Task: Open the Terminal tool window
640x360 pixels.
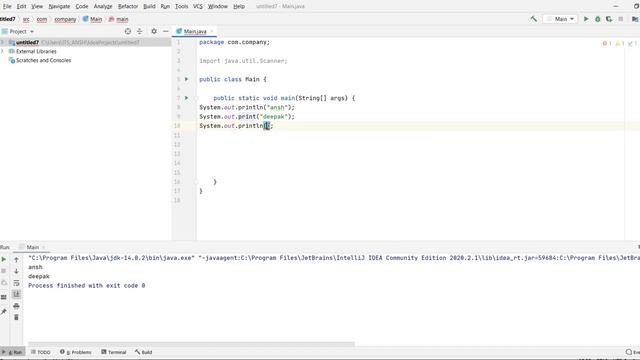Action: tap(114, 352)
